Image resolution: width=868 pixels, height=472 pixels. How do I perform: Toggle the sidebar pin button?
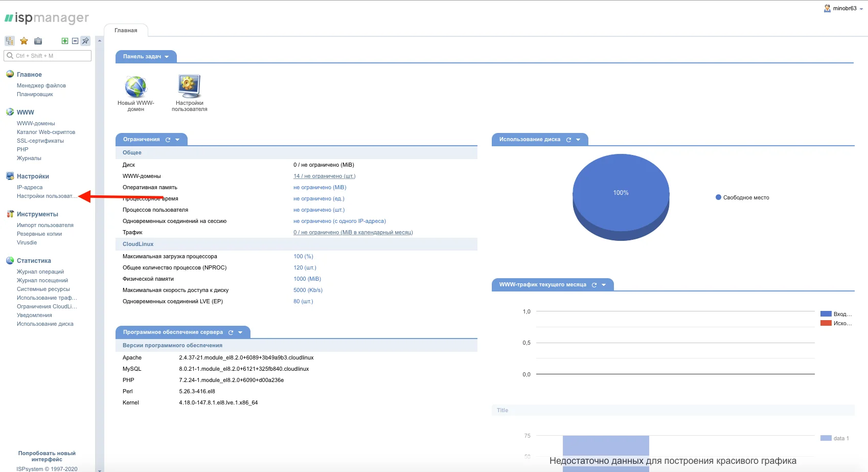coord(85,41)
